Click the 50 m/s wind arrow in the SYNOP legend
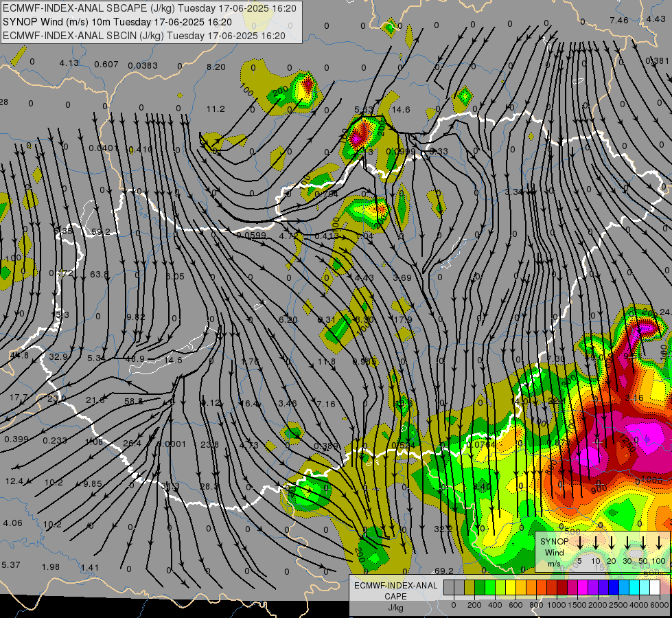This screenshot has height=618, width=672. tap(643, 543)
